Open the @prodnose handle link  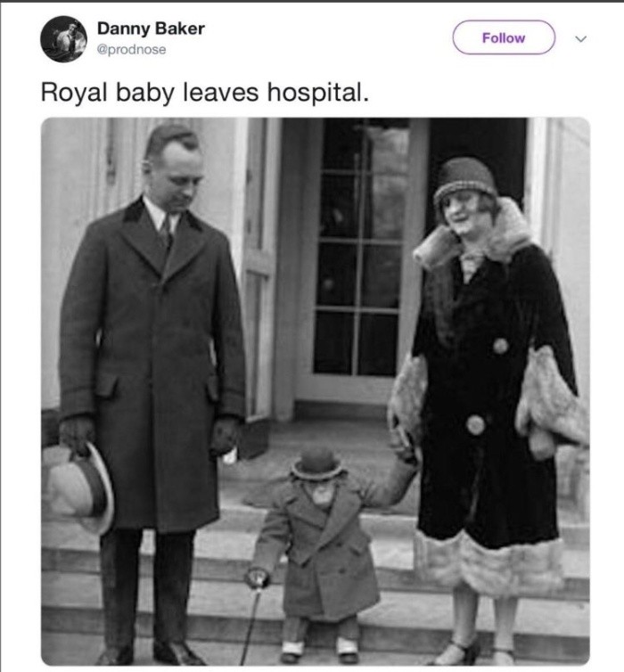[x=132, y=49]
